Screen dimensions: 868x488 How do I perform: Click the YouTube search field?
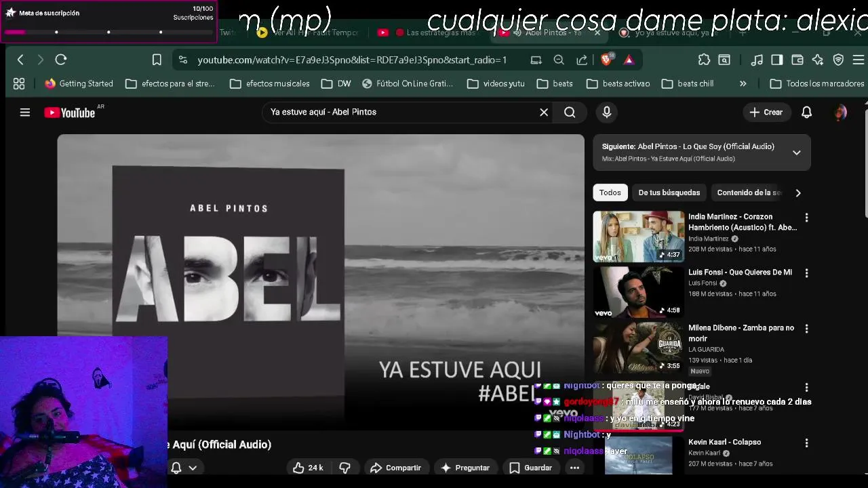(x=400, y=112)
